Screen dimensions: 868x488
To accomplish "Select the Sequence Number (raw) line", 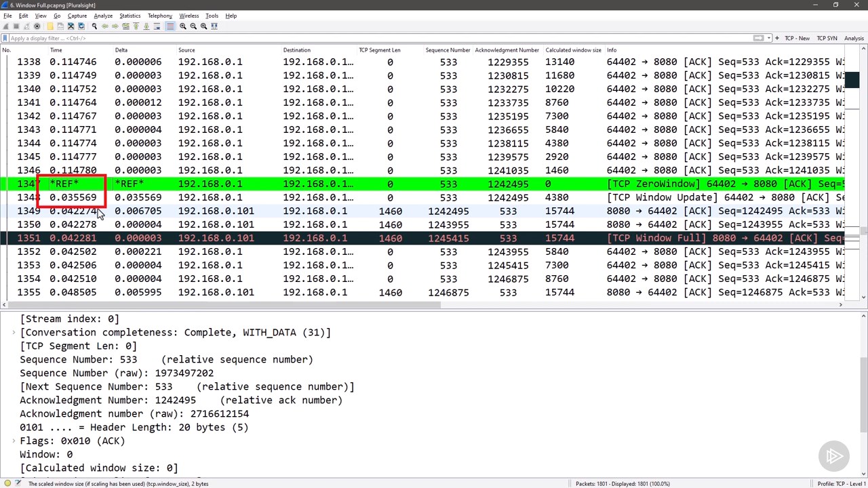I will click(x=117, y=373).
